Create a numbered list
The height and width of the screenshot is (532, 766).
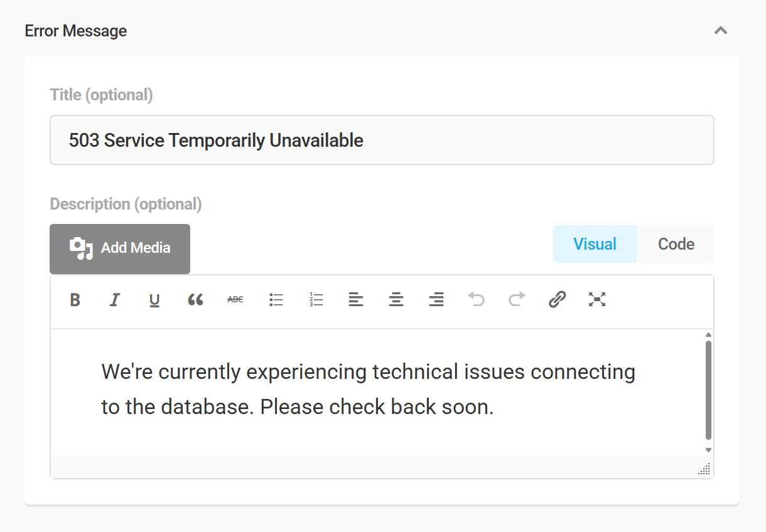click(x=316, y=300)
